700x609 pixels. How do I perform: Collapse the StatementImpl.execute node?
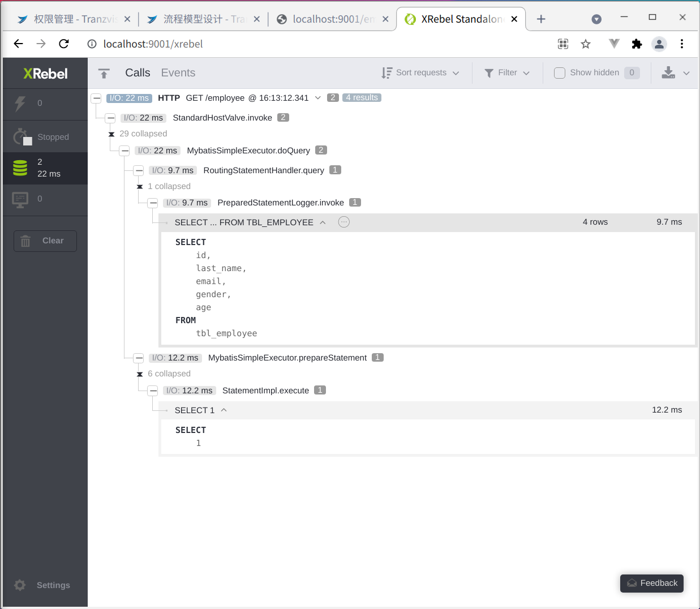(x=153, y=391)
